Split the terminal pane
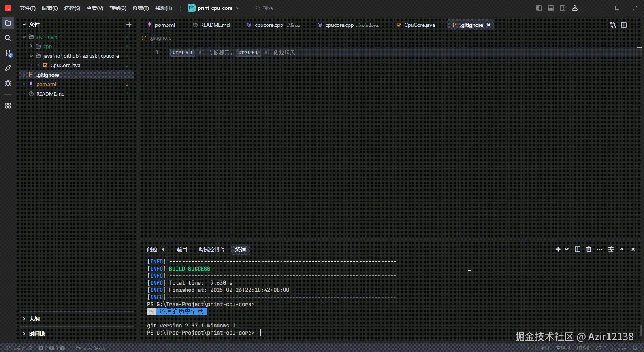The height and width of the screenshot is (352, 644). (x=578, y=249)
